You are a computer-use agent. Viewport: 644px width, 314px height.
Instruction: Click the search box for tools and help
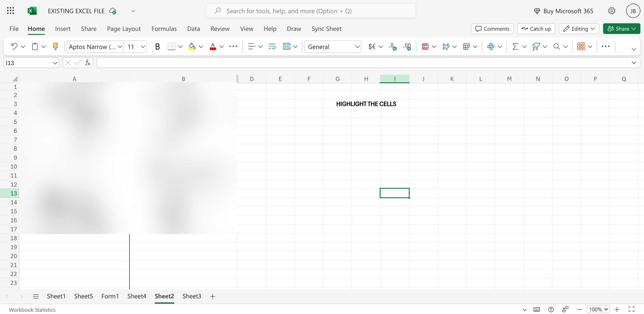[311, 11]
